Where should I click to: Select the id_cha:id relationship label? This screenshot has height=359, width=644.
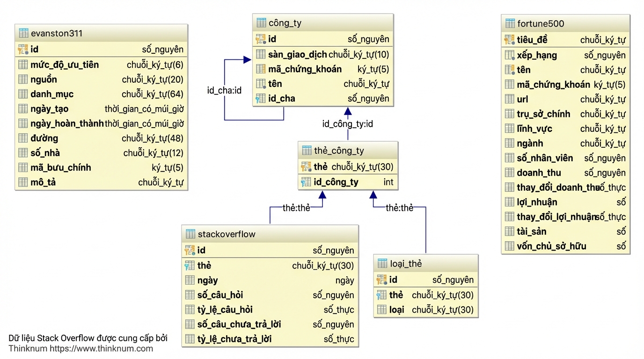click(x=224, y=91)
